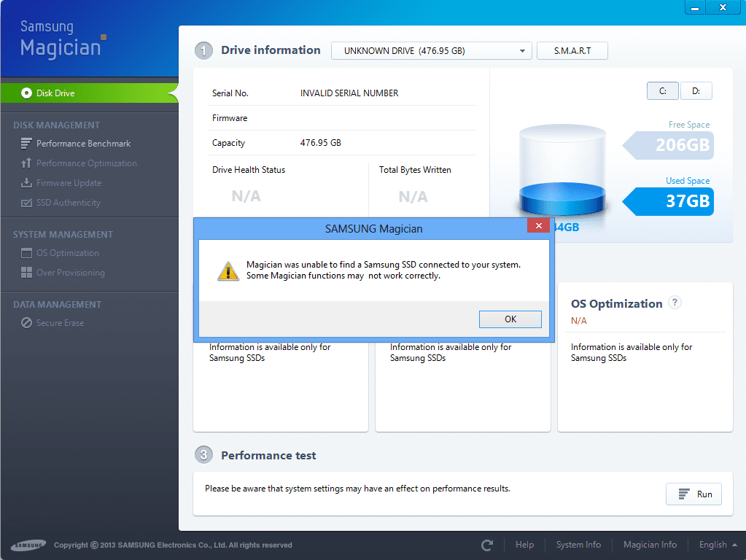Open the Help link
746x560 pixels.
(x=524, y=545)
